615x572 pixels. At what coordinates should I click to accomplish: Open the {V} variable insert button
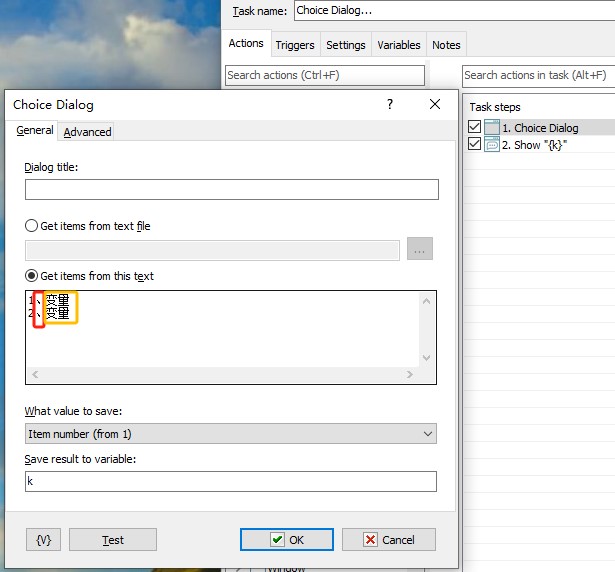pyautogui.click(x=43, y=540)
